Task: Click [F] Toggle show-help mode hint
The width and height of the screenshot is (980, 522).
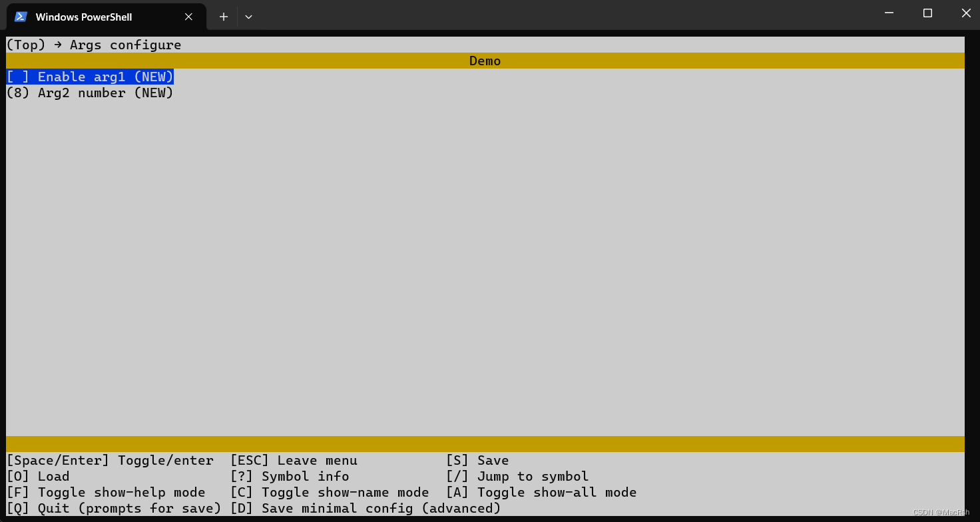Action: coord(106,492)
